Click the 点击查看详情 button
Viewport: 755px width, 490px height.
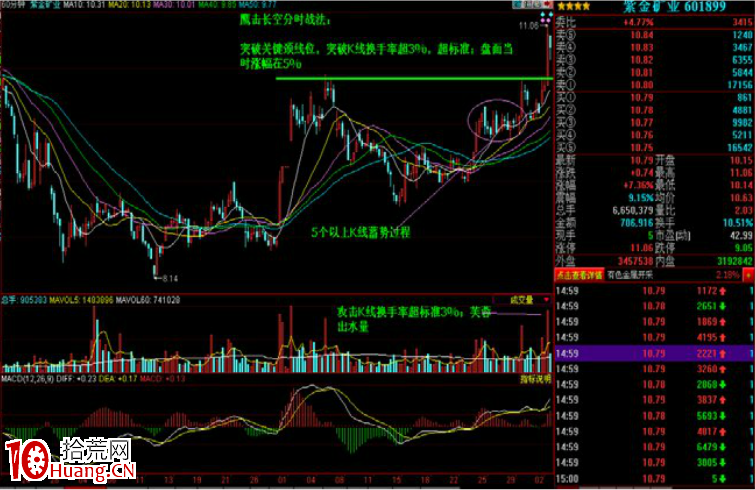579,275
